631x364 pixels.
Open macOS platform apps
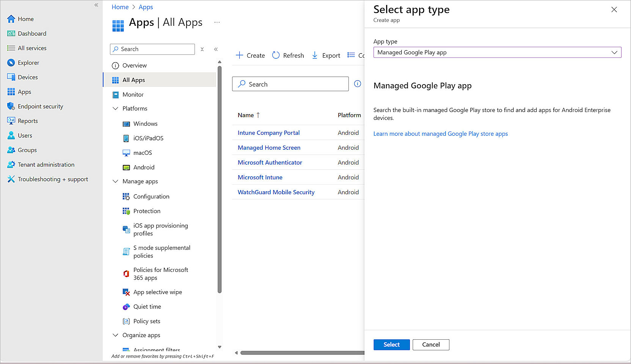[x=142, y=153]
